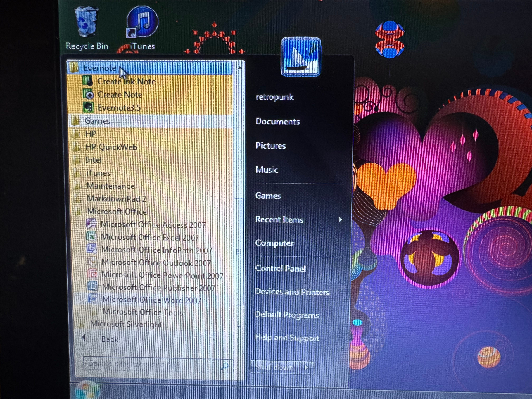The image size is (532, 399).
Task: Open Devices and Printers
Action: 292,292
